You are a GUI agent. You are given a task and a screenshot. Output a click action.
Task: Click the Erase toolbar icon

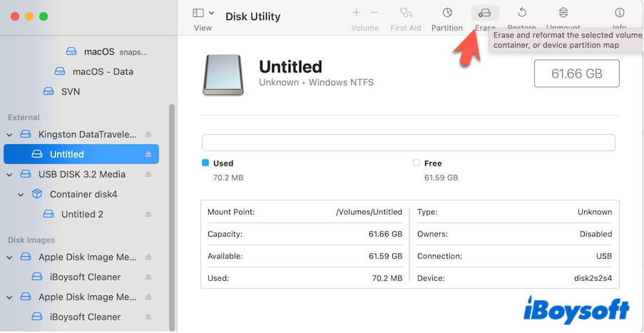click(x=485, y=13)
